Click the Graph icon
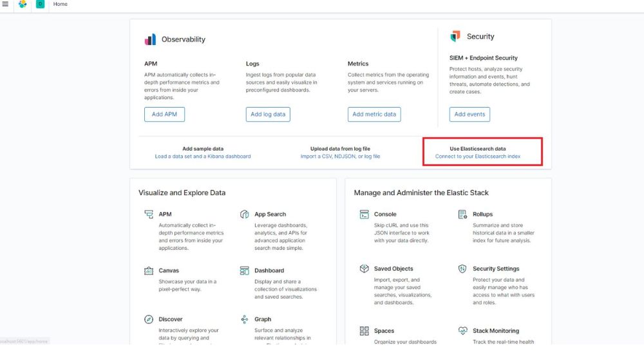 tap(244, 319)
